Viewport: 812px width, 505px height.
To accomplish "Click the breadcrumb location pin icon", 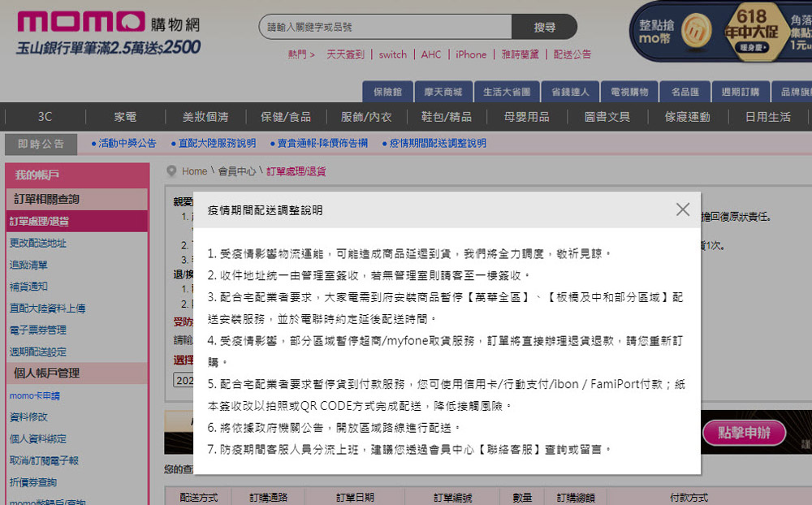I will 171,171.
